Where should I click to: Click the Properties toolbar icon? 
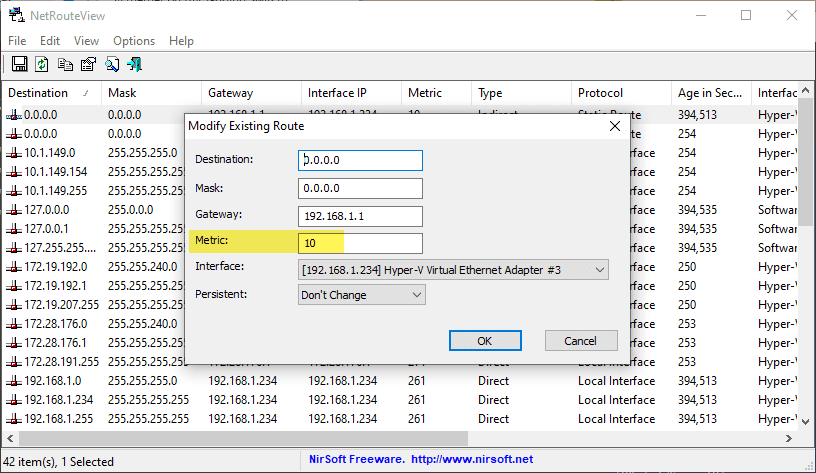pyautogui.click(x=88, y=65)
